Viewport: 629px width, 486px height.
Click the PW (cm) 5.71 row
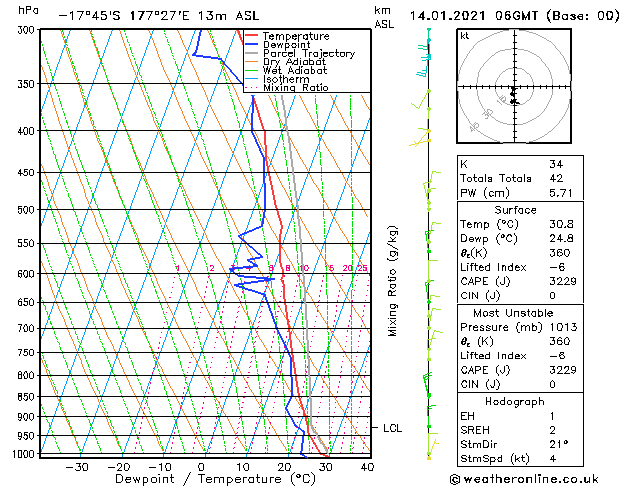[x=520, y=193]
